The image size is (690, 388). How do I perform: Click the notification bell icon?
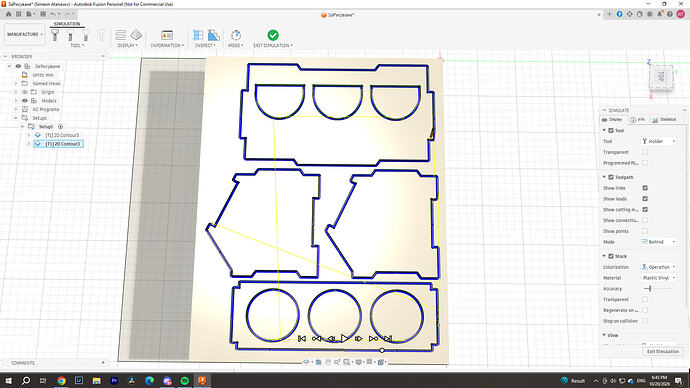(x=660, y=14)
